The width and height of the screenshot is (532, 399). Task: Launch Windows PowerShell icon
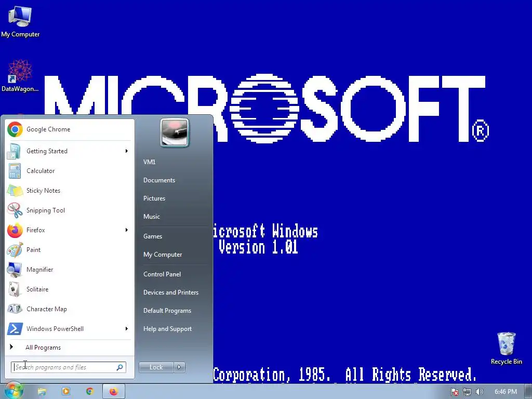15,329
